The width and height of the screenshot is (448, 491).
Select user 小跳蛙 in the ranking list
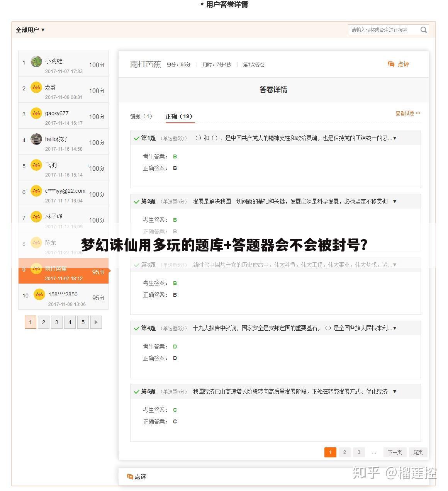63,64
